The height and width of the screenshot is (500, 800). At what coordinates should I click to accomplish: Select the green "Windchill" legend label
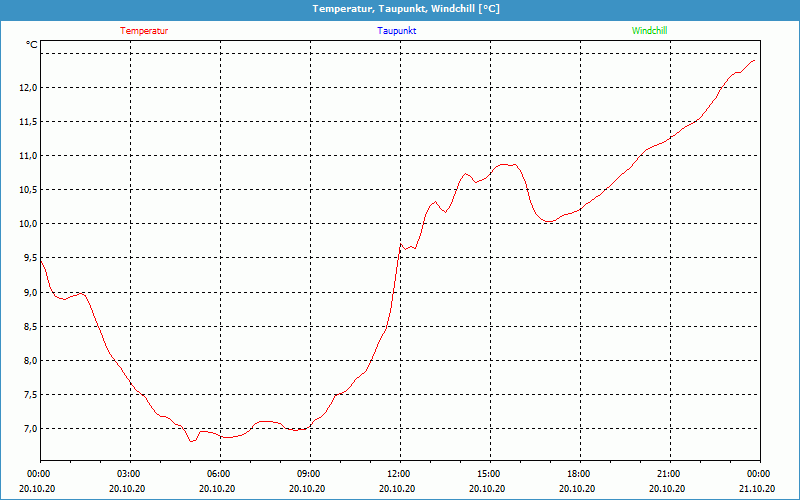tap(649, 31)
